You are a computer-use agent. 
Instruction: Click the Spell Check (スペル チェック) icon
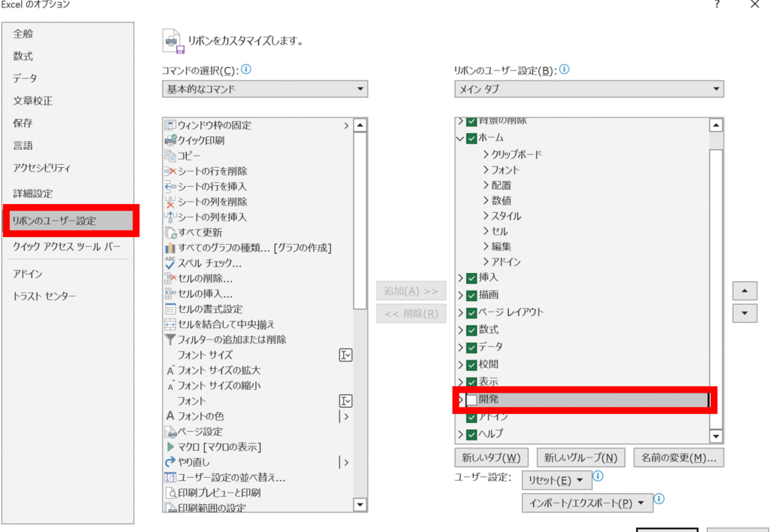[170, 263]
